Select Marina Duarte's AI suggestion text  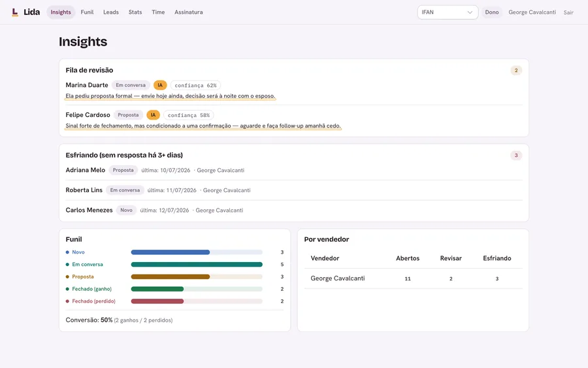click(171, 96)
